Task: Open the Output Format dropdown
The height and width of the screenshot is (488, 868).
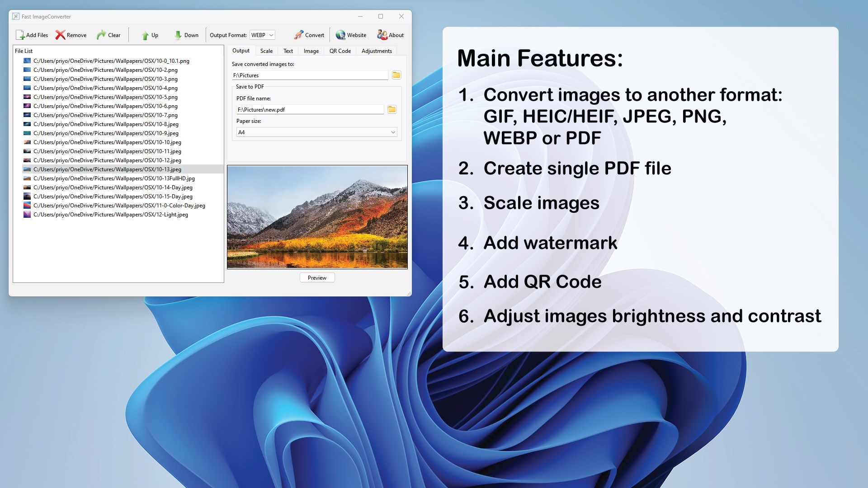Action: (262, 35)
